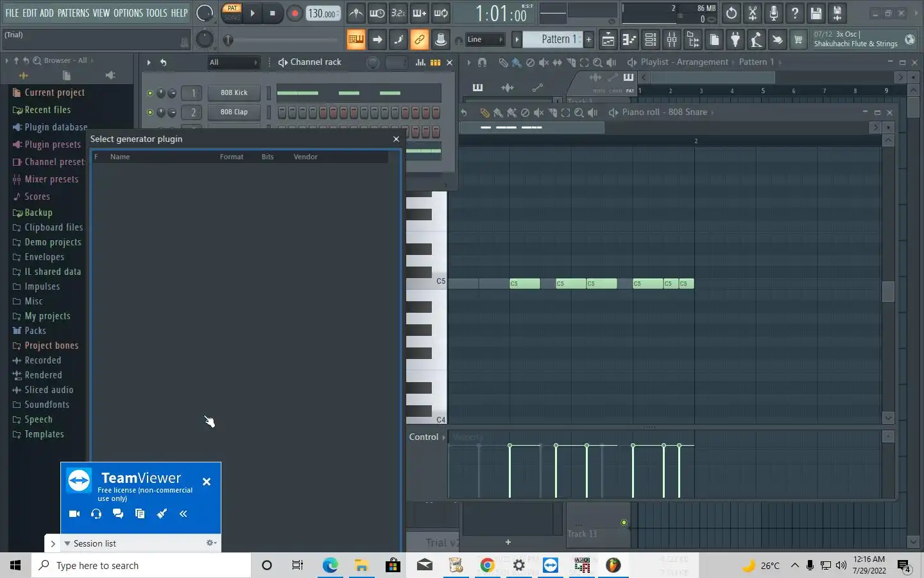924x578 pixels.
Task: Select the paint brush tool in Playlist toolbar
Action: [x=517, y=62]
